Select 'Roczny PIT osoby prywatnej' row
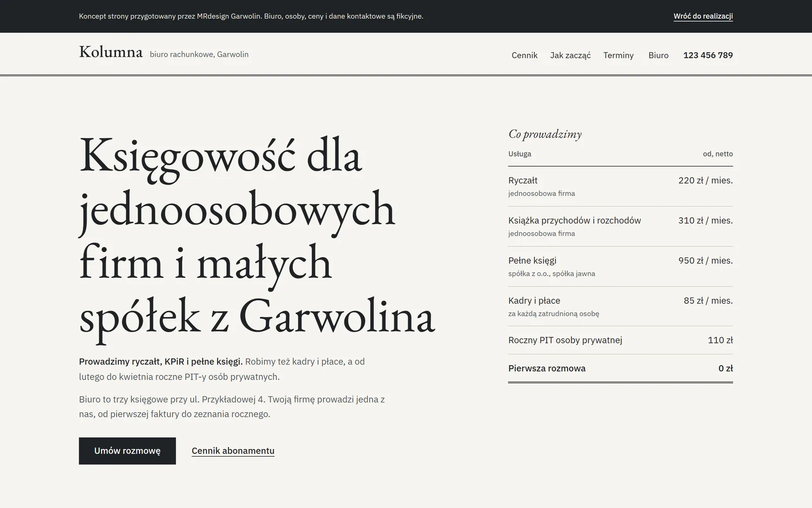This screenshot has height=508, width=812. tap(620, 340)
